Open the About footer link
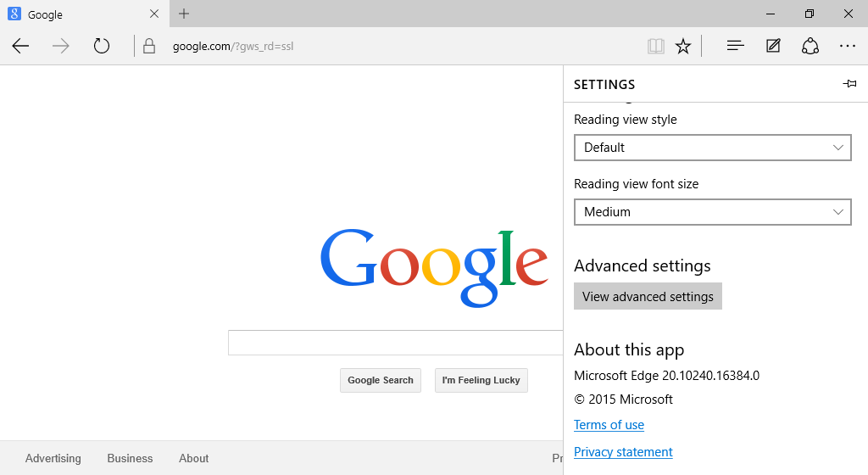This screenshot has width=868, height=475. coord(194,458)
